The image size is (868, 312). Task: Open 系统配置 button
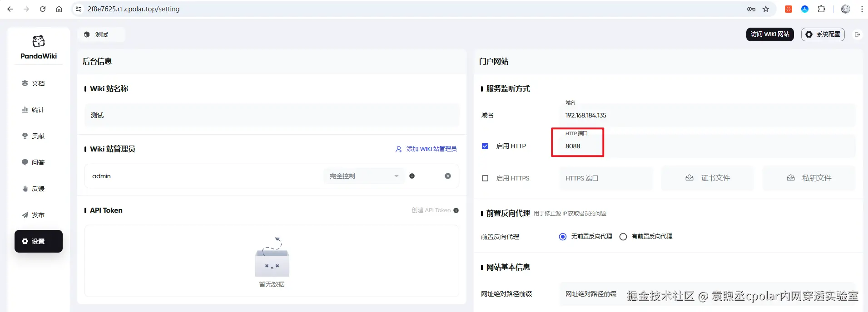coord(823,34)
